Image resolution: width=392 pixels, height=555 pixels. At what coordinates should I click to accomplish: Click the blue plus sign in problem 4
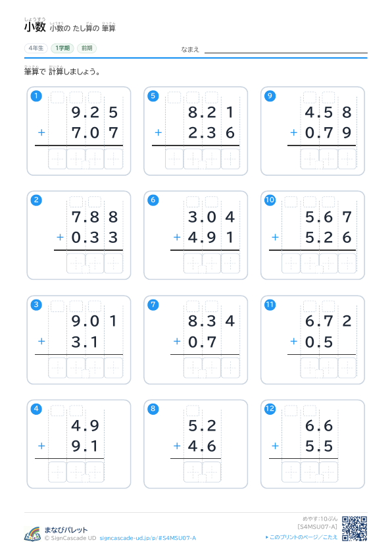pos(41,446)
